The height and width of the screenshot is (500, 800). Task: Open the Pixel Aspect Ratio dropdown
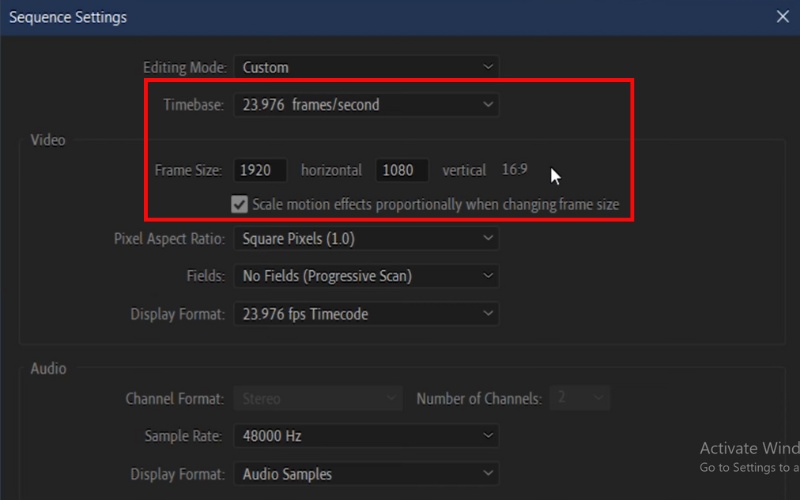[x=367, y=239]
